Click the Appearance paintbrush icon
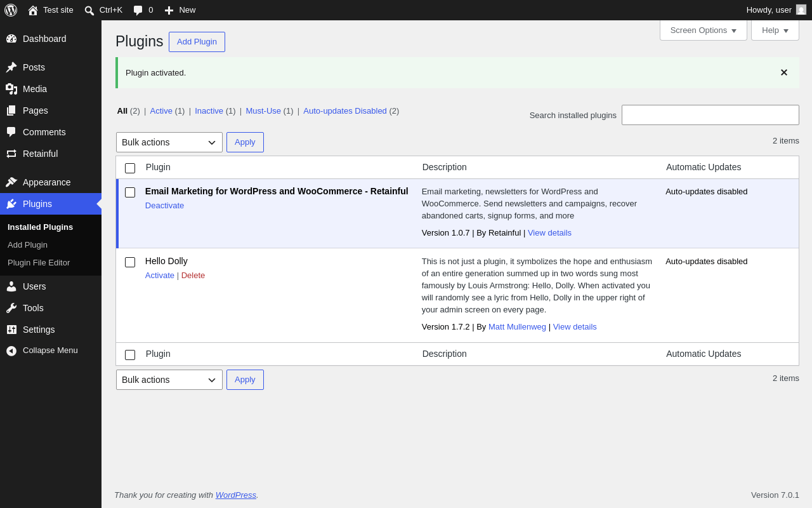 click(11, 182)
